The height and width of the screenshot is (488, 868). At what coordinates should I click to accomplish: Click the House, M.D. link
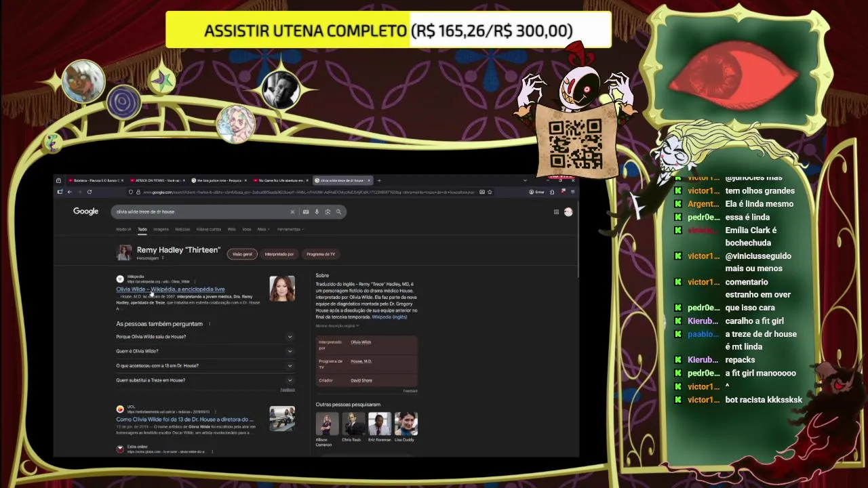(x=361, y=361)
